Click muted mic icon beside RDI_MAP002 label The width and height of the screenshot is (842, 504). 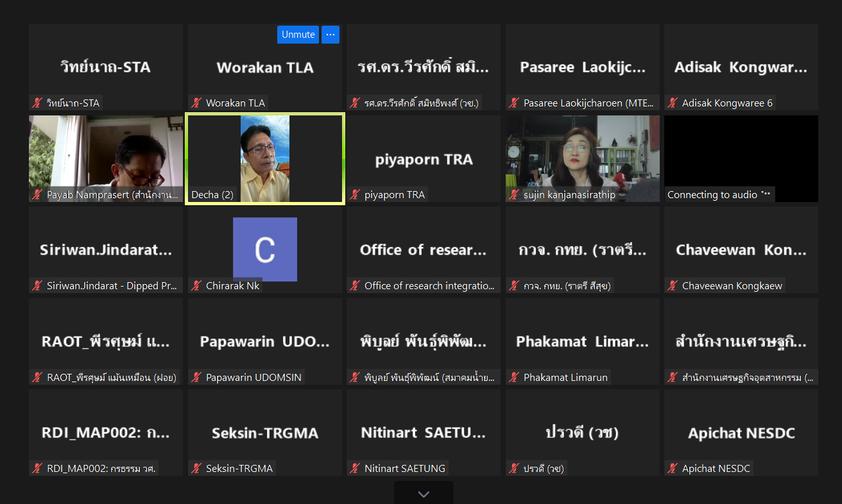point(38,469)
